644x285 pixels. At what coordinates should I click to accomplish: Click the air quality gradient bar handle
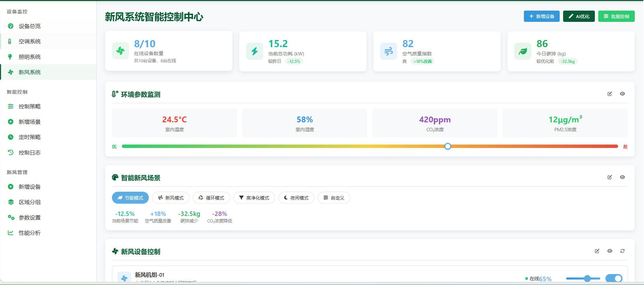(x=448, y=146)
